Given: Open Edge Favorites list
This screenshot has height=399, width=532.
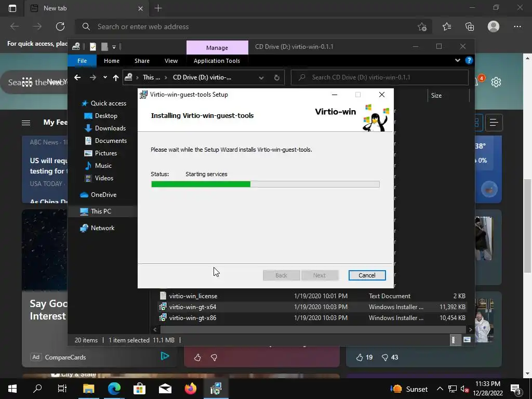Looking at the screenshot, I should click(x=446, y=26).
